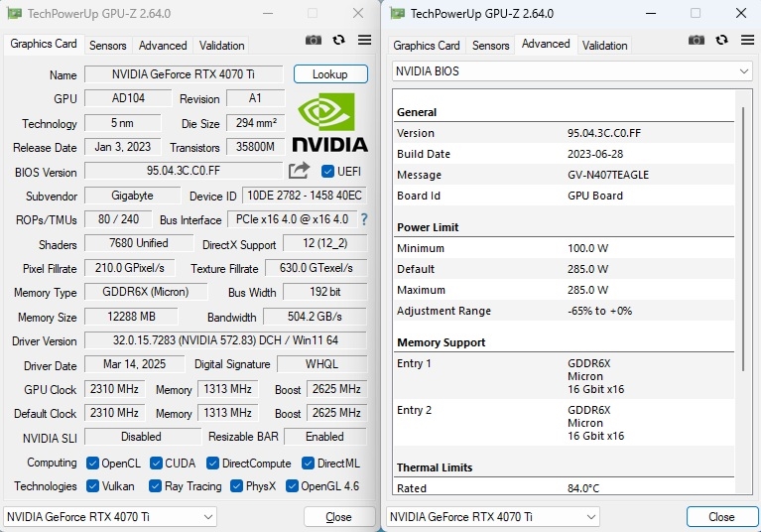
Task: Open the hamburger menu in left GPU-Z window
Action: click(x=364, y=40)
